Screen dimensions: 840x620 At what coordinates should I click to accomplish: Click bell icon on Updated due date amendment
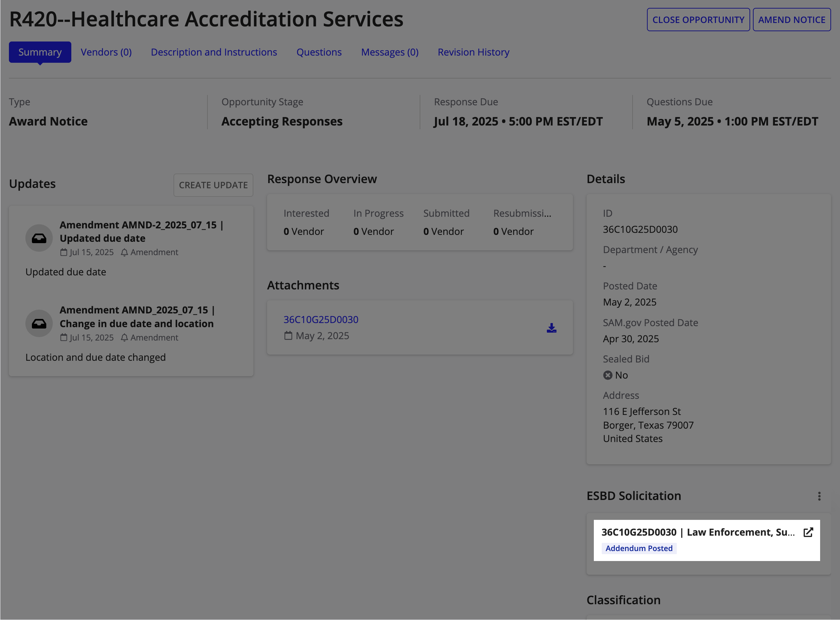tap(124, 252)
